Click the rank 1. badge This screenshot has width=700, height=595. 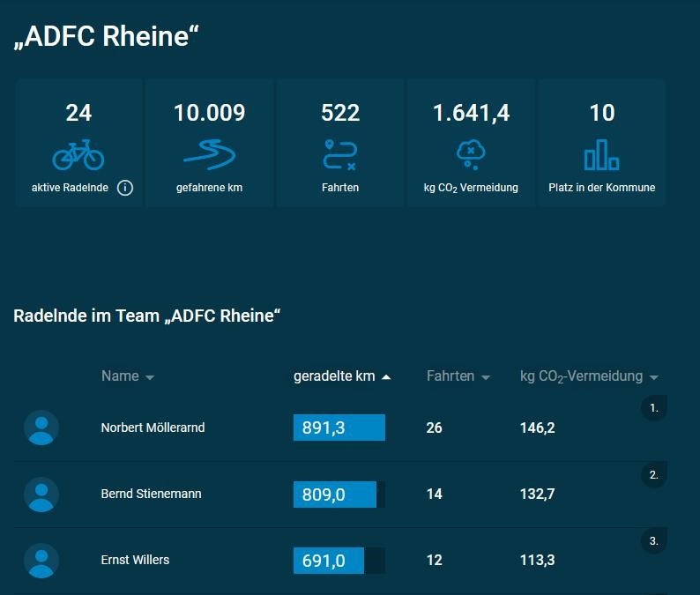(x=654, y=408)
